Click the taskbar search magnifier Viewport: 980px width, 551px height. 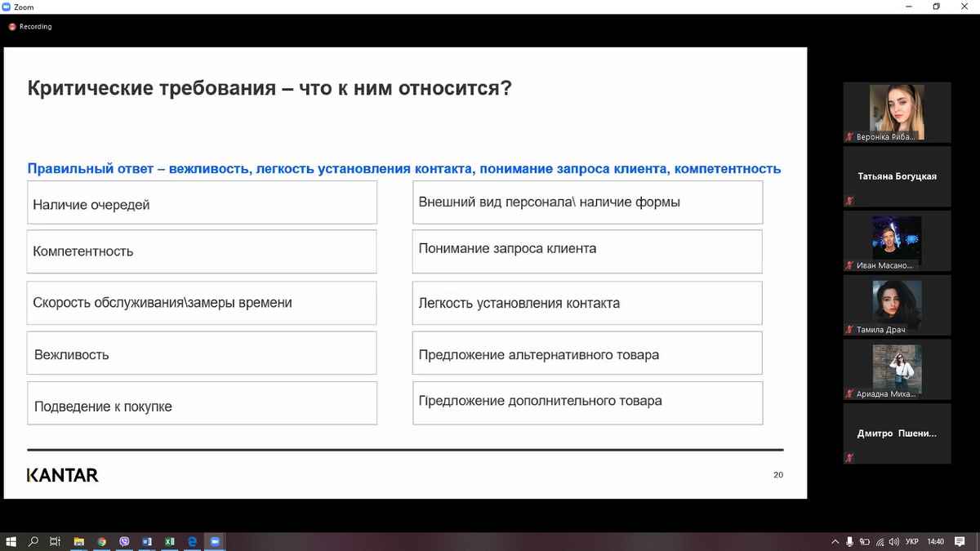33,541
